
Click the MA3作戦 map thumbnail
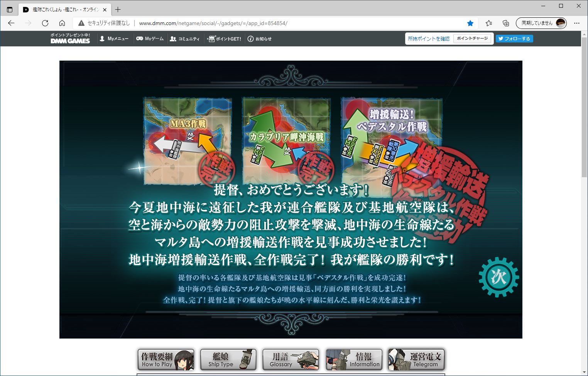188,141
